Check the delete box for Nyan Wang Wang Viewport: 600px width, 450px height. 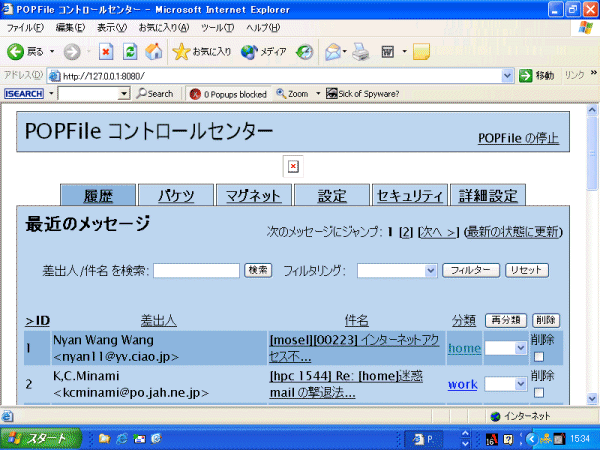[x=541, y=355]
